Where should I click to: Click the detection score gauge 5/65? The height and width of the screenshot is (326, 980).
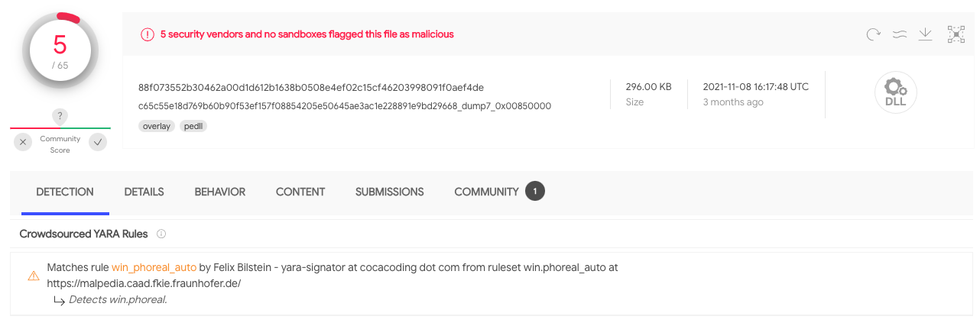(x=60, y=51)
